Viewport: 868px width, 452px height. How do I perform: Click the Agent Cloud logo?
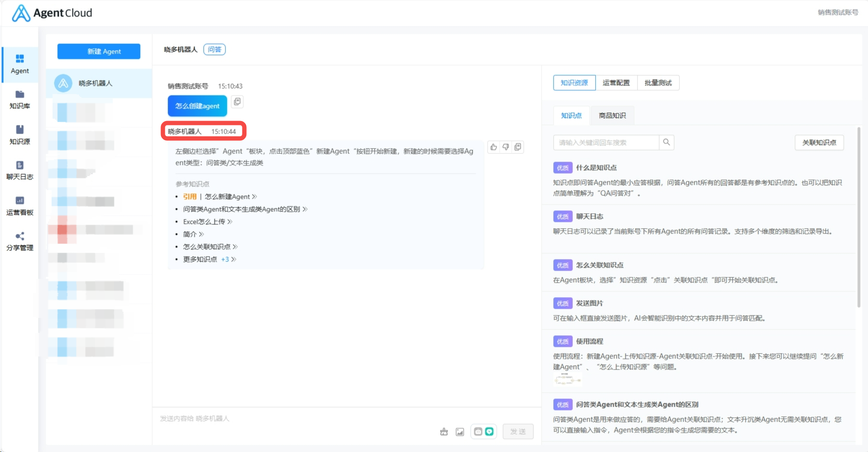[52, 13]
